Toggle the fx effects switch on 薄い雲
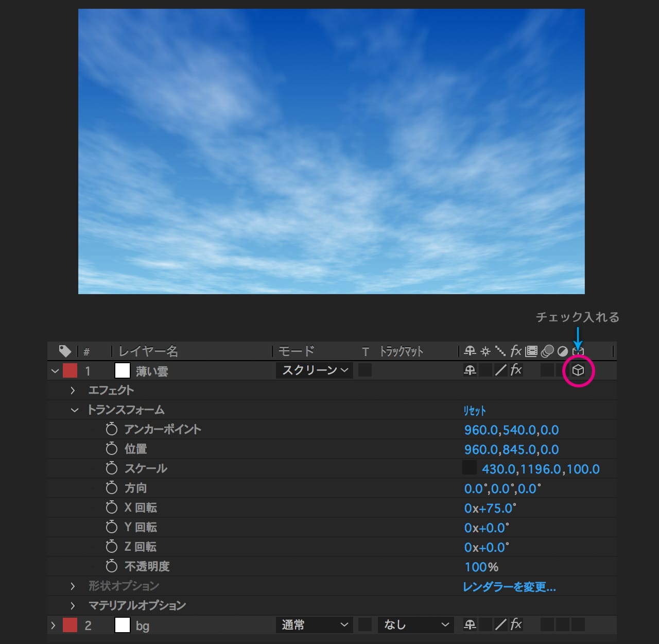 516,370
